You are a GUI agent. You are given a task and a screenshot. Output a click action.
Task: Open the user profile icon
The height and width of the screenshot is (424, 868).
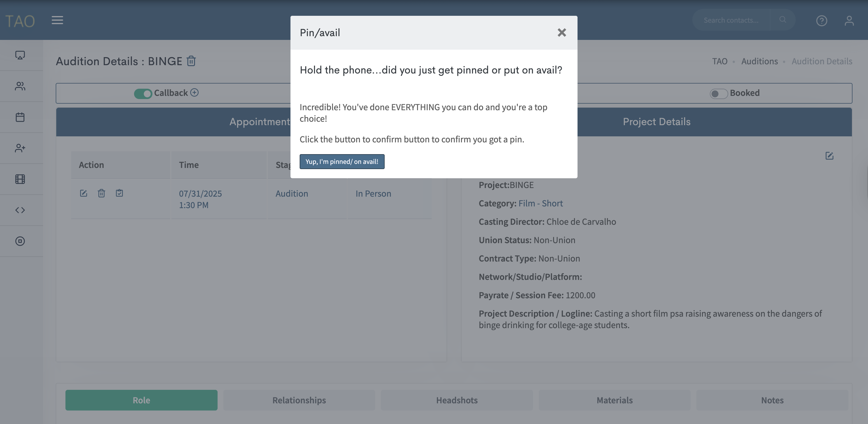pos(849,21)
